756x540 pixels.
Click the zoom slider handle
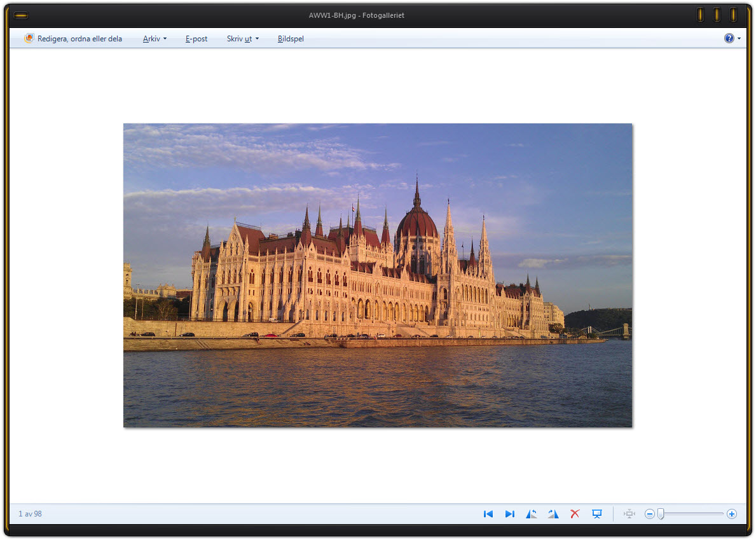pyautogui.click(x=661, y=514)
